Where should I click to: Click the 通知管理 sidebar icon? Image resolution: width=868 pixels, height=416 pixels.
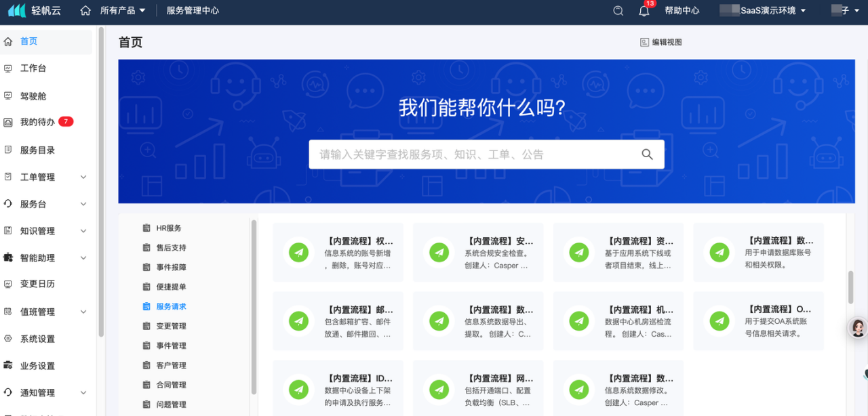pos(8,392)
